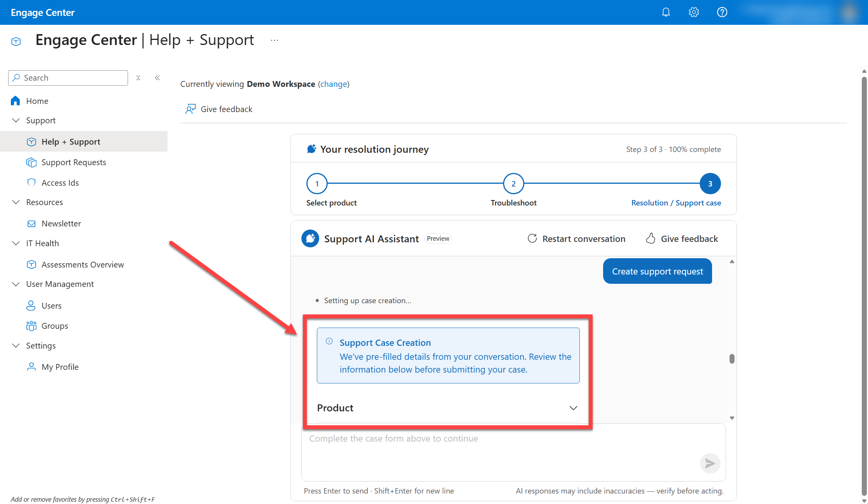The width and height of the screenshot is (868, 504).
Task: Click the chat panel scrollbar thumb
Action: 732,359
